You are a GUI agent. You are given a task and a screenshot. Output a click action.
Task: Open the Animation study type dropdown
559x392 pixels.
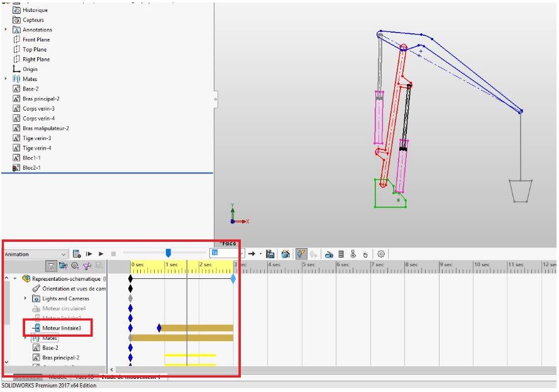click(35, 254)
